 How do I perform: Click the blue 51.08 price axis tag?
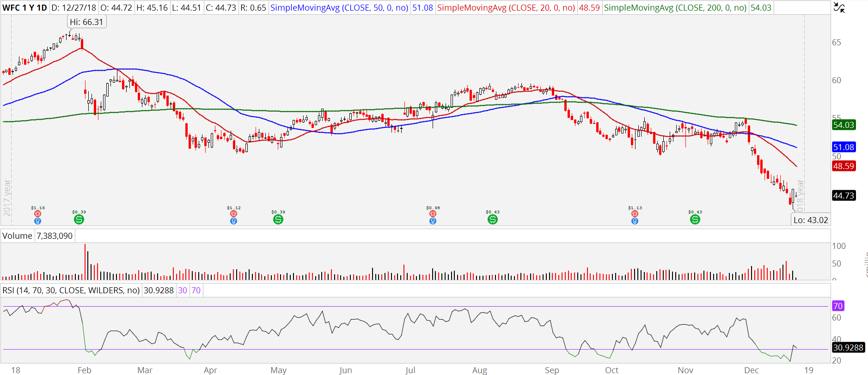844,147
